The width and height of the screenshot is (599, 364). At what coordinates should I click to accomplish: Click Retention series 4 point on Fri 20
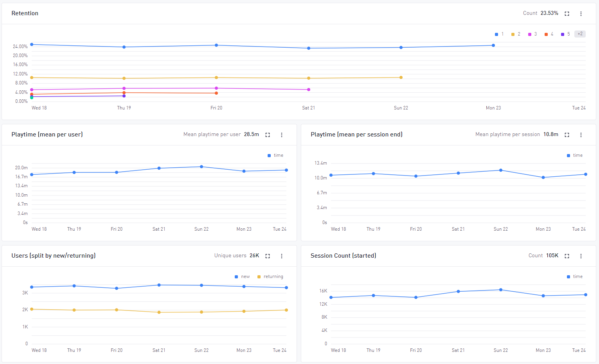pos(216,93)
